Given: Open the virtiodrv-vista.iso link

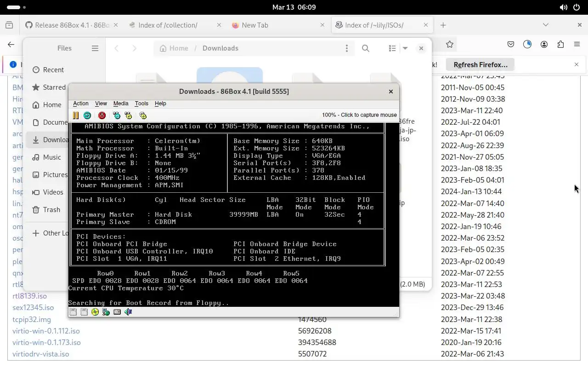Looking at the screenshot, I should click(41, 354).
